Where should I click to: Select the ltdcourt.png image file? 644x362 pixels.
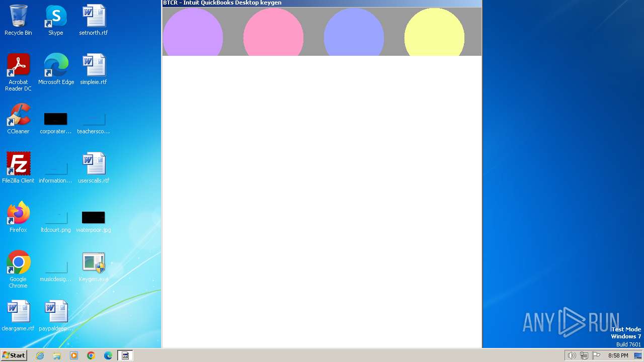[56, 221]
